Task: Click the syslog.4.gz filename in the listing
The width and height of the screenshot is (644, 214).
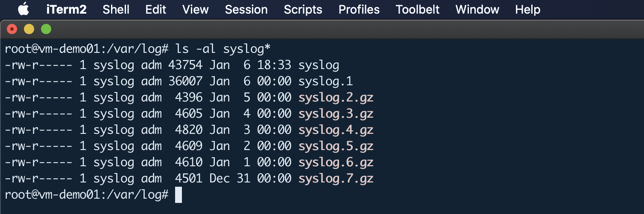Action: tap(336, 130)
